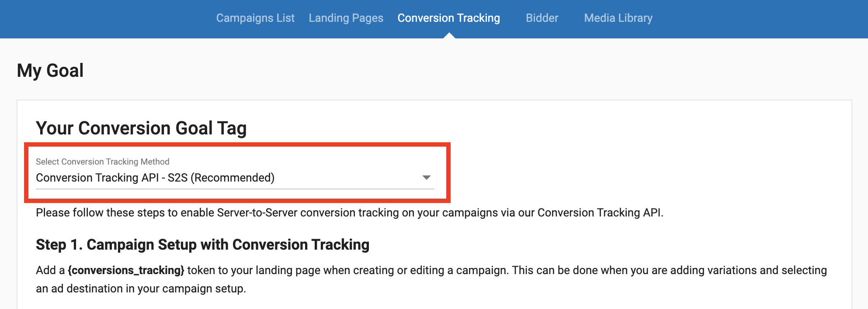This screenshot has width=868, height=309.
Task: Switch to the Campaigns List tab
Action: [x=255, y=18]
